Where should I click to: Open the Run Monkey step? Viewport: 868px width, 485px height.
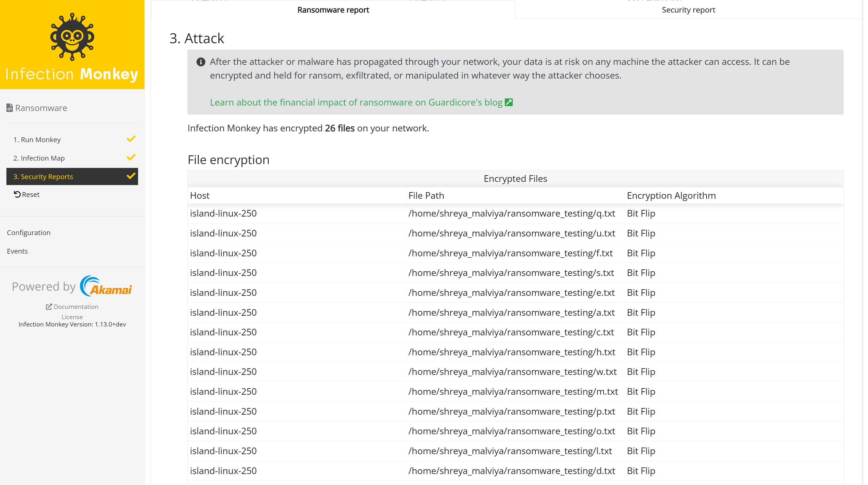(37, 139)
